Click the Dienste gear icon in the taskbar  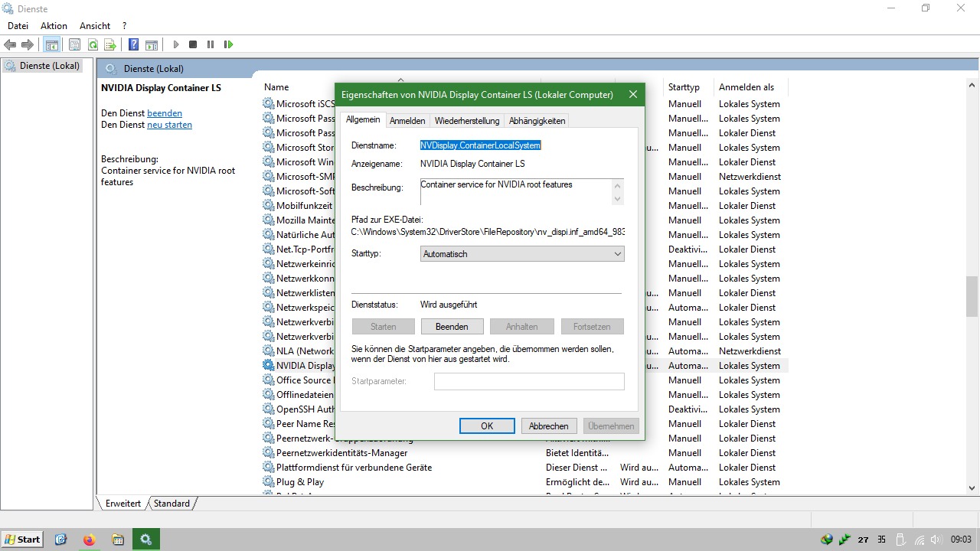[x=145, y=540]
